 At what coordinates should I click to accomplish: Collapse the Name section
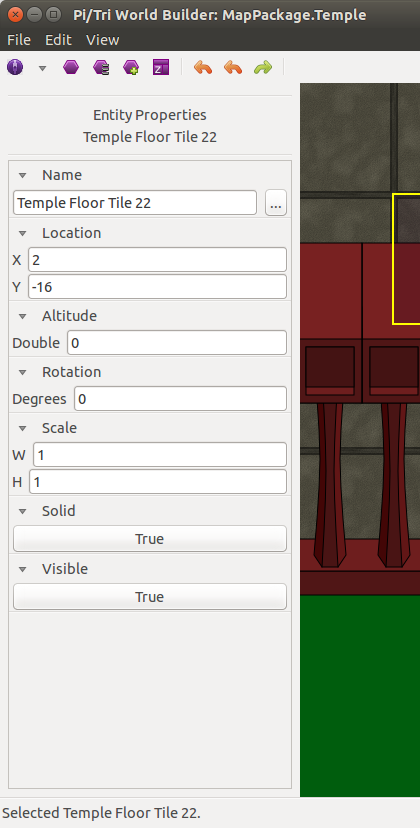pos(22,175)
